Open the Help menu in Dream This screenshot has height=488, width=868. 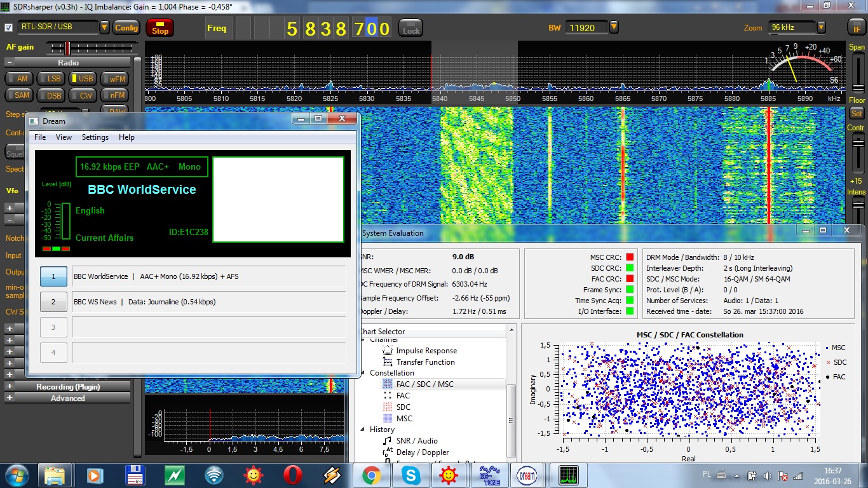tap(126, 137)
